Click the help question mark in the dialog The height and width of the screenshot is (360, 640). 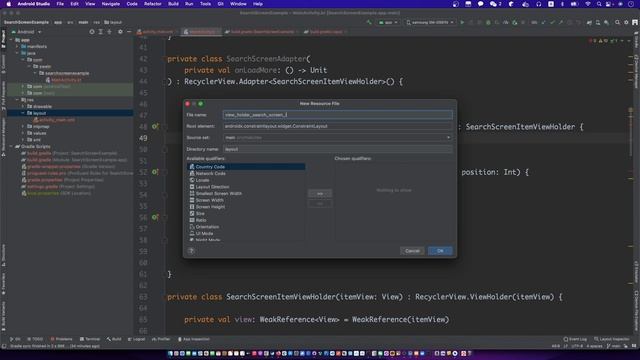pyautogui.click(x=191, y=251)
